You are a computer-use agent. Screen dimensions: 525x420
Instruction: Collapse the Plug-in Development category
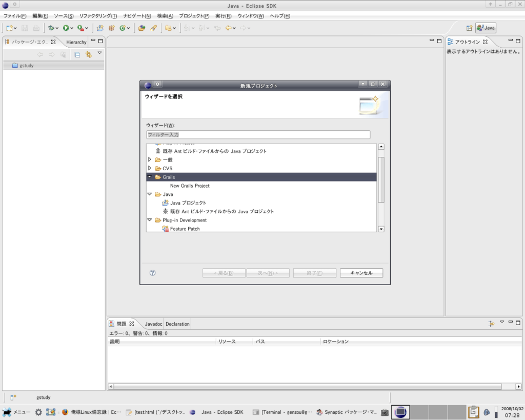click(x=150, y=220)
